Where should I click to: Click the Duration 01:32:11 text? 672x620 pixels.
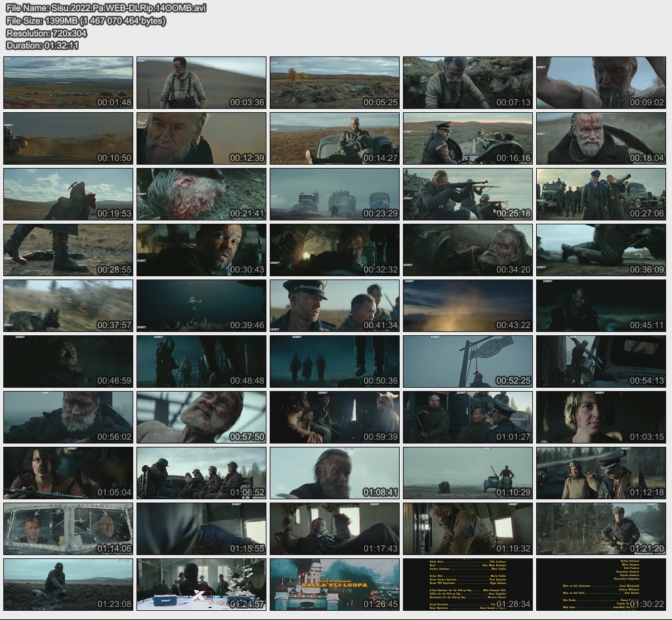coord(42,45)
